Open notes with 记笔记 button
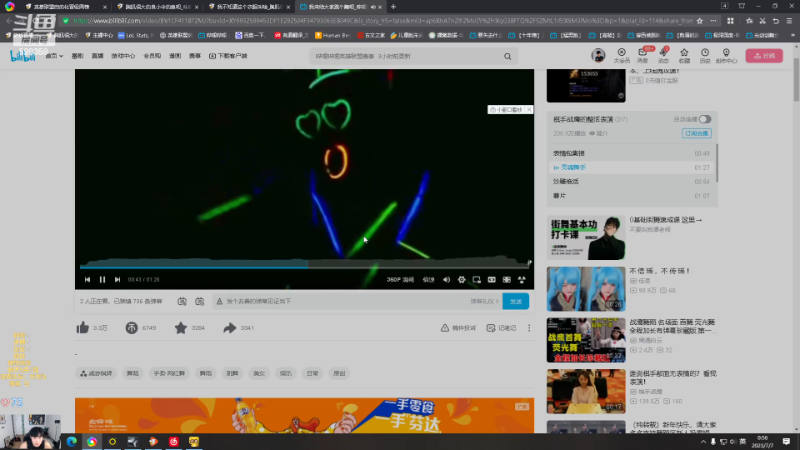The width and height of the screenshot is (800, 450). click(x=502, y=328)
